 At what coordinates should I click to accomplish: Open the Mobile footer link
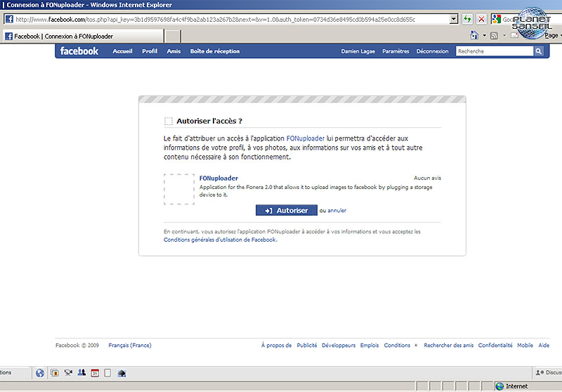525,345
